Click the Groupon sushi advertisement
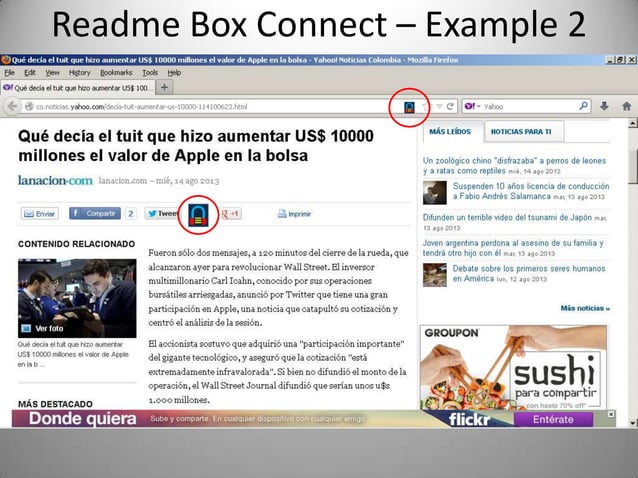 coord(513,367)
